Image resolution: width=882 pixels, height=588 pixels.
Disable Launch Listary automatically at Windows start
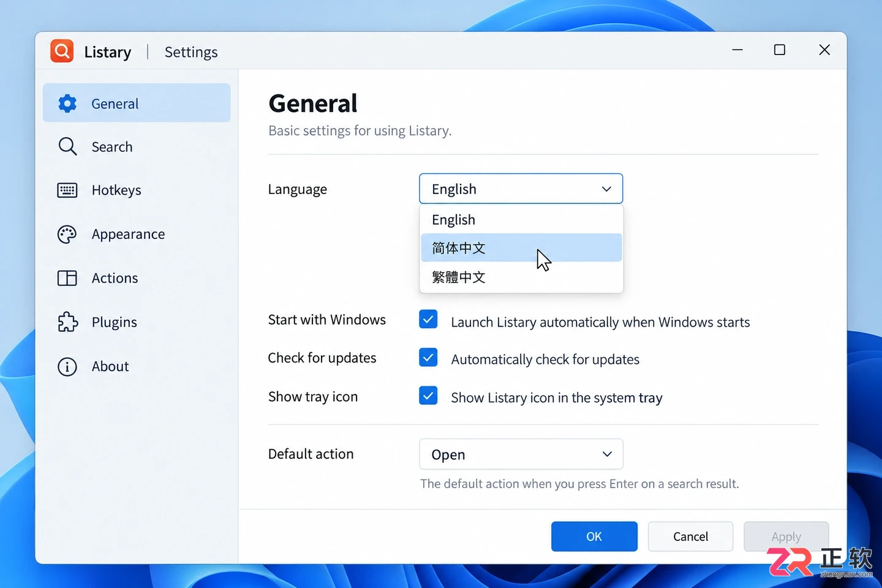(428, 320)
